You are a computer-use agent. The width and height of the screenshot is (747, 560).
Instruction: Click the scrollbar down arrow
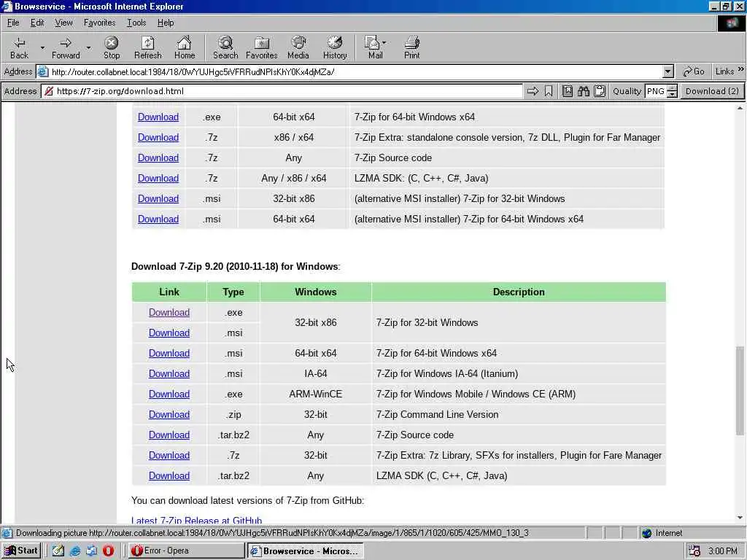point(740,518)
